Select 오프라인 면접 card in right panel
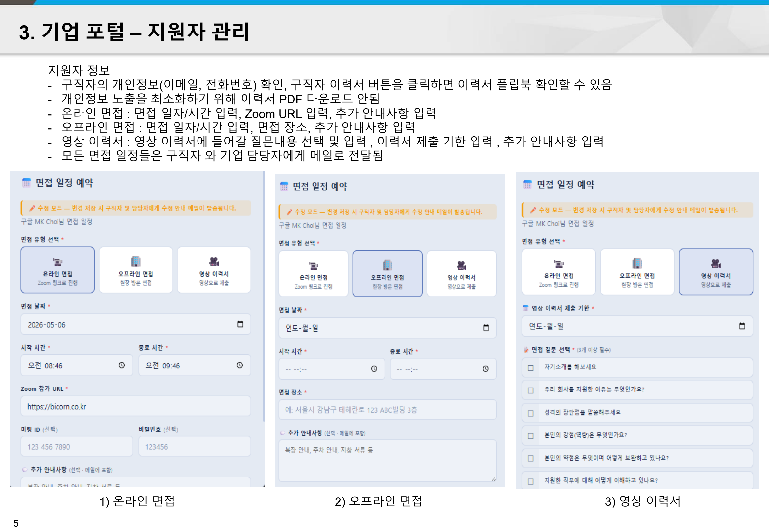 tap(637, 272)
